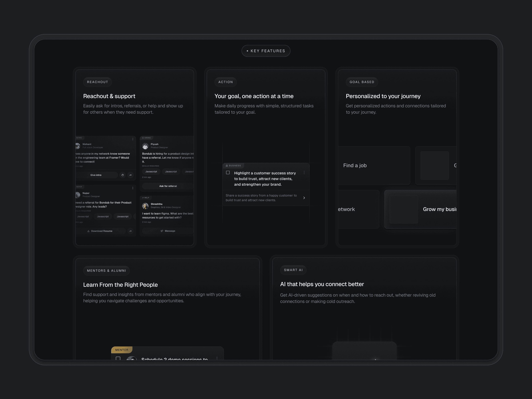Click the share arrow beside Download Resume
This screenshot has width=532, height=399.
[130, 231]
